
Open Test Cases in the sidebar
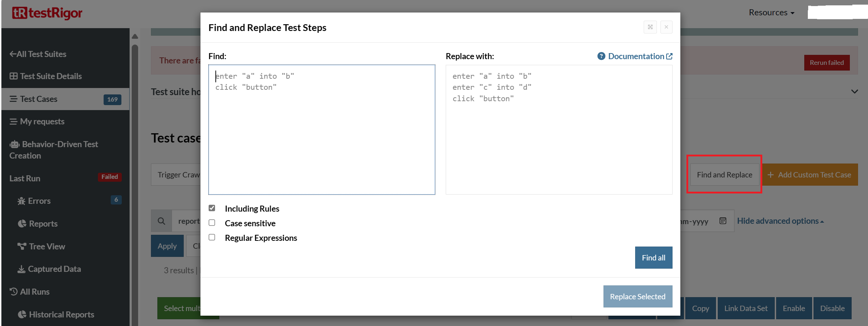coord(38,99)
